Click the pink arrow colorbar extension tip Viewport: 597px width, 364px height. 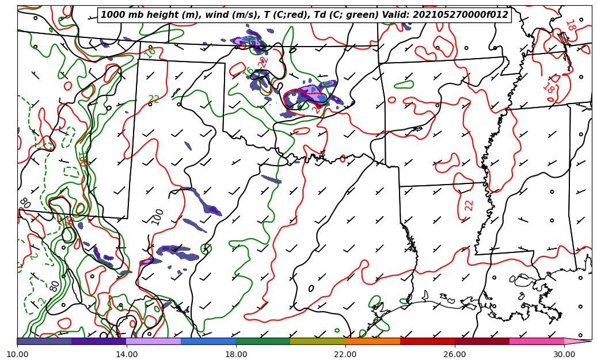coord(578,341)
